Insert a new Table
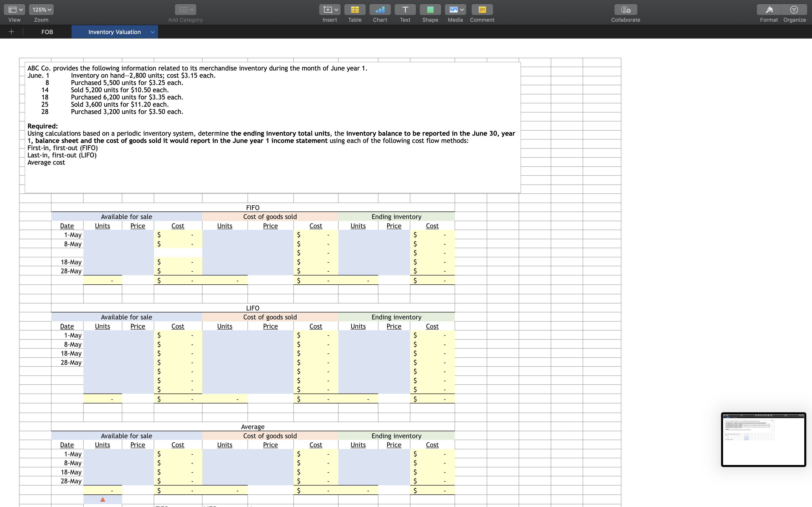This screenshot has height=507, width=812. click(355, 10)
